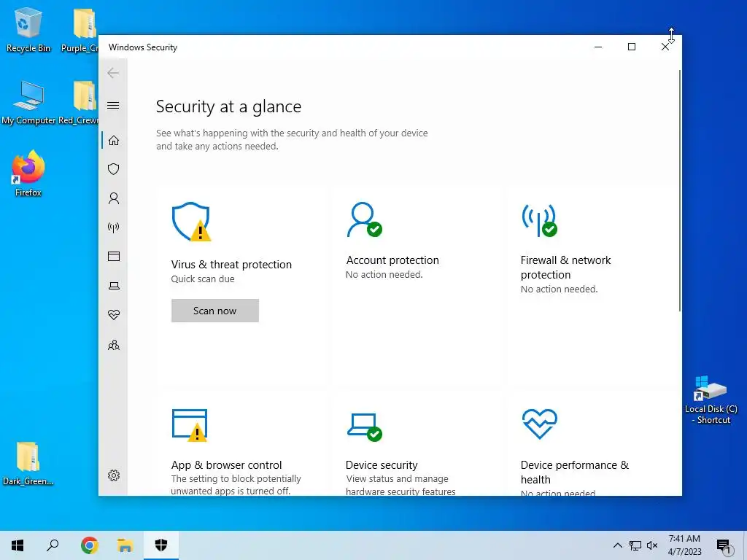Open App & browser control window icon in sidebar
Image resolution: width=747 pixels, height=560 pixels.
click(x=113, y=256)
